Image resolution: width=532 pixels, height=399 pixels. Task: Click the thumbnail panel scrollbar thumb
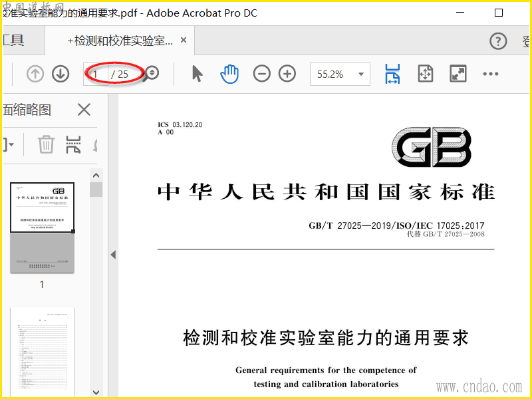[96, 190]
